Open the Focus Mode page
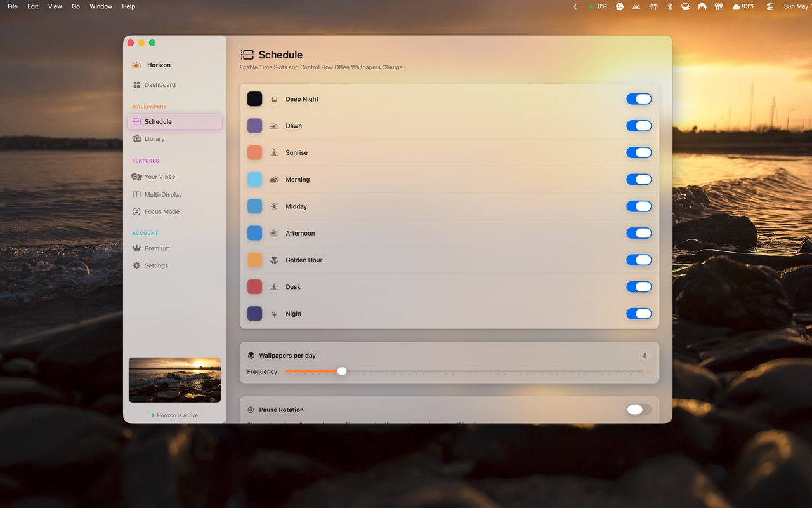Screen dimensions: 812x508 point(174,211)
